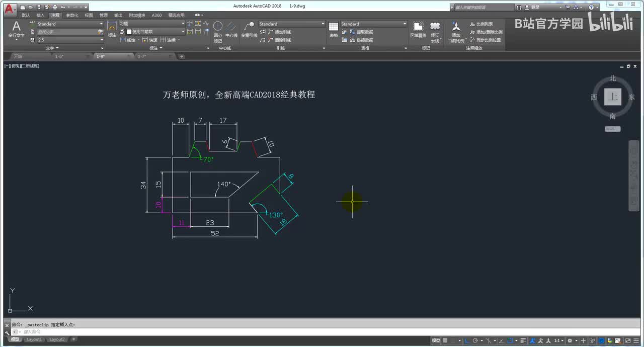Click the Undo arrow in quick access toolbar
Screen dimensions: 644x347
62,7
